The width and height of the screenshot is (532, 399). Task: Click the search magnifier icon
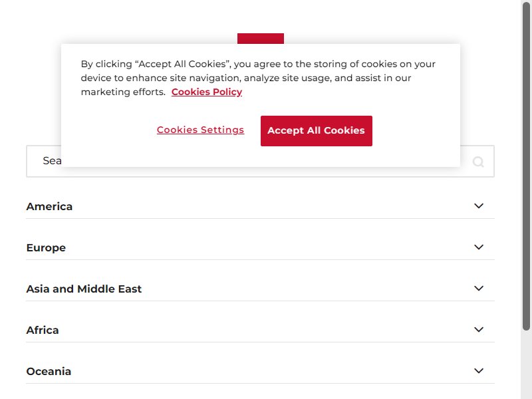pyautogui.click(x=478, y=162)
